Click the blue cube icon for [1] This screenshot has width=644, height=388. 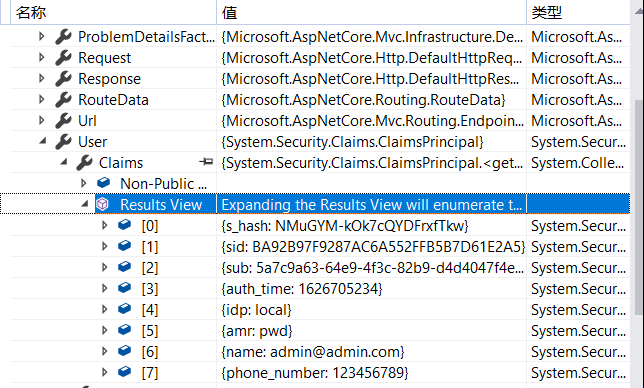124,245
